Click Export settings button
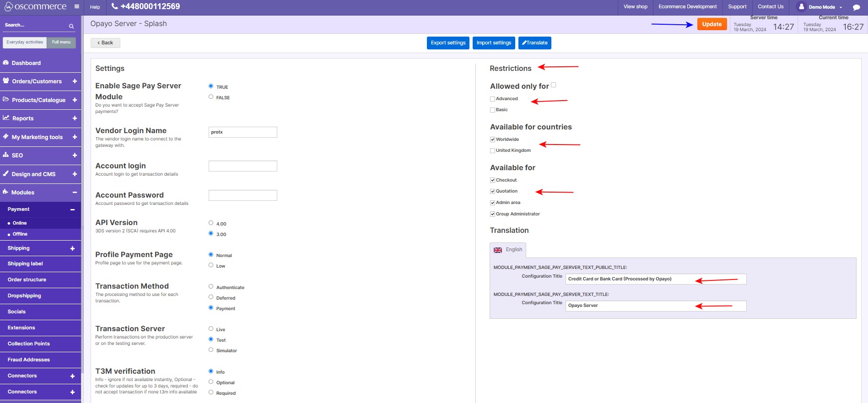Image resolution: width=868 pixels, height=403 pixels. point(448,43)
